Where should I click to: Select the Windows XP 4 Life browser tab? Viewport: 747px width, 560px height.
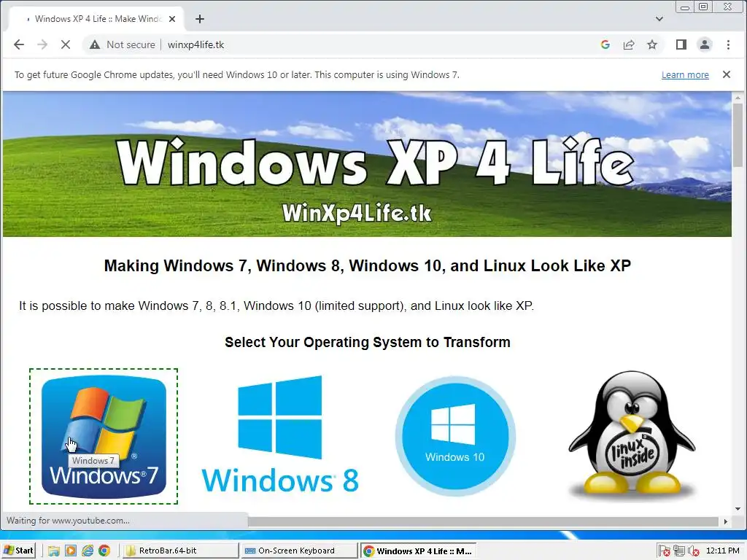[98, 19]
